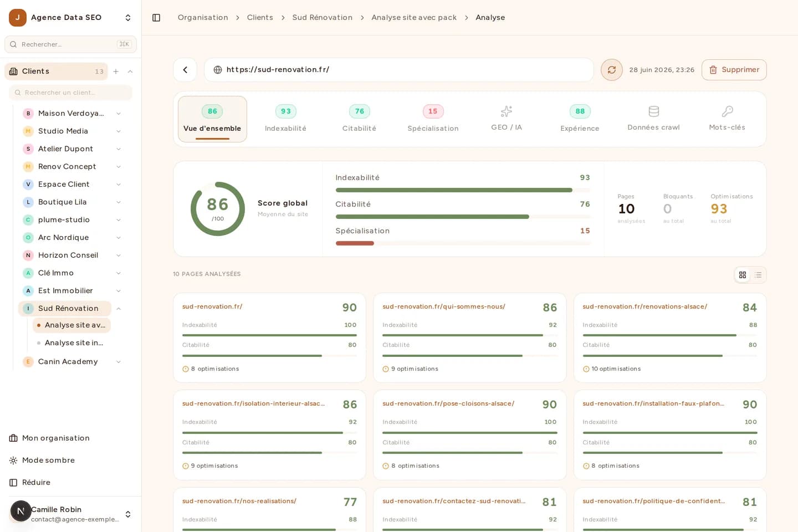Screen dimensions: 798x532
Task: Open the organisation switcher chevrons
Action: point(128,18)
